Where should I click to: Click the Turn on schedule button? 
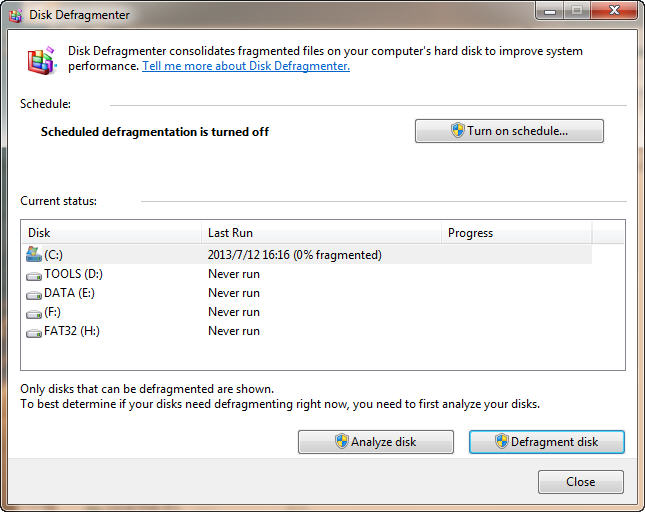(x=509, y=131)
